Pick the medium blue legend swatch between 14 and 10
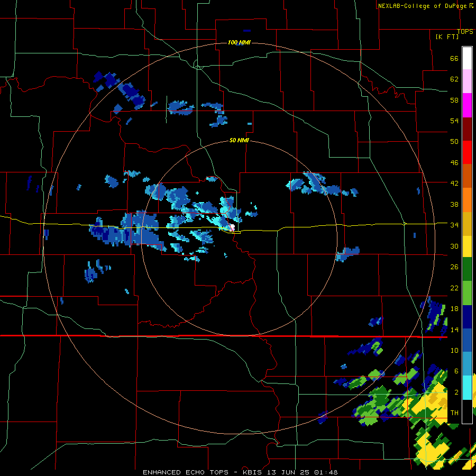Image resolution: width=476 pixels, height=476 pixels. (467, 340)
